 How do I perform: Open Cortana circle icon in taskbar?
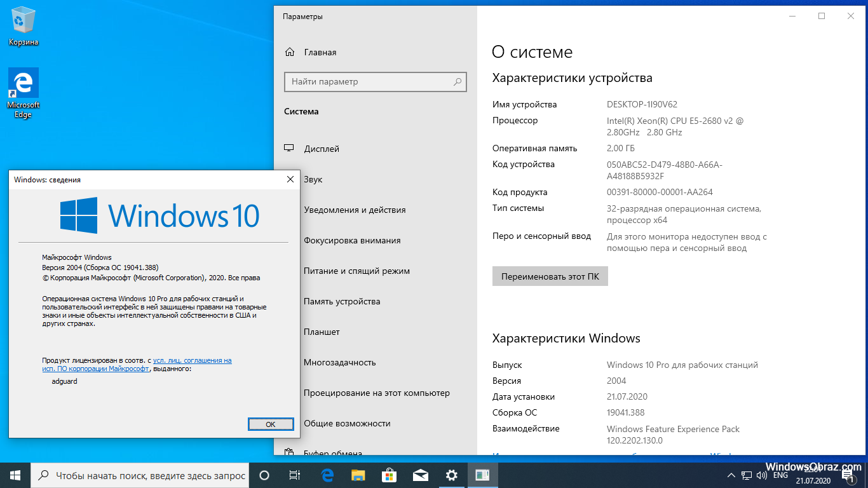(265, 475)
